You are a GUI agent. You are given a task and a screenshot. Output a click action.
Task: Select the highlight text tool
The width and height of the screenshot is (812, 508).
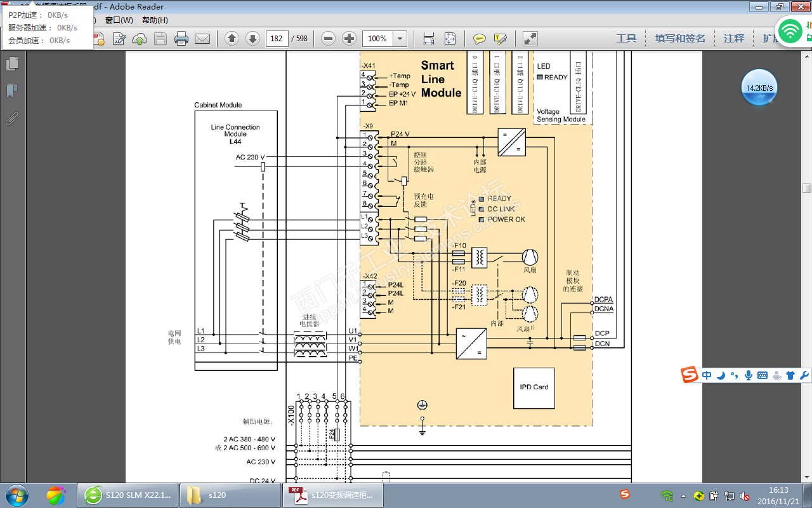pos(500,39)
